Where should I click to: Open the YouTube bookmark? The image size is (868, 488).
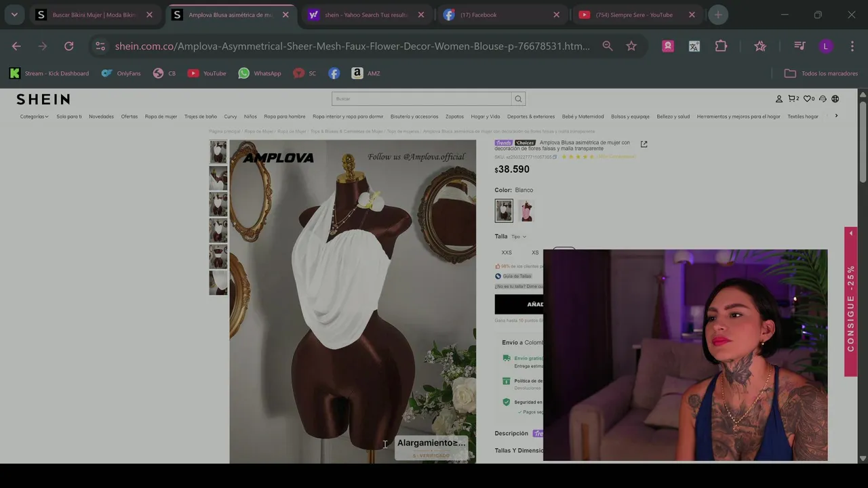pyautogui.click(x=207, y=73)
